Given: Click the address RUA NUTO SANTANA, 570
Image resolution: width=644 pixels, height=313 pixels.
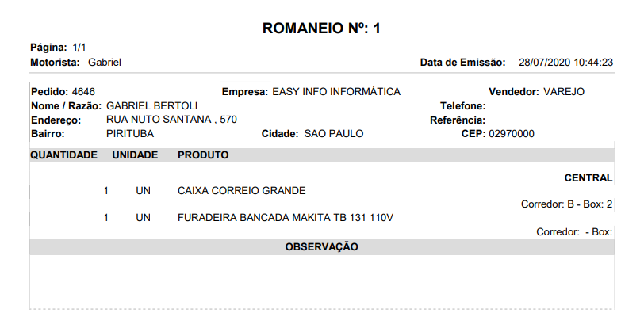Looking at the screenshot, I should tap(171, 120).
